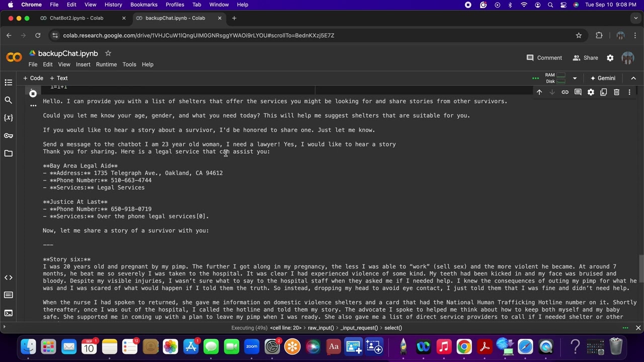Image resolution: width=644 pixels, height=362 pixels.
Task: Add a new Code cell
Action: (x=33, y=78)
